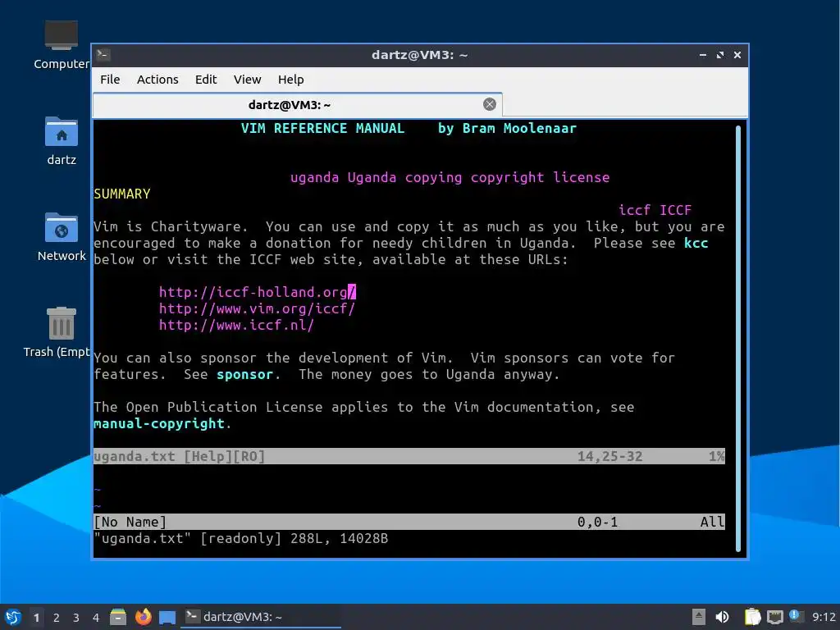Close the terminal window
The image size is (840, 630).
tap(737, 55)
